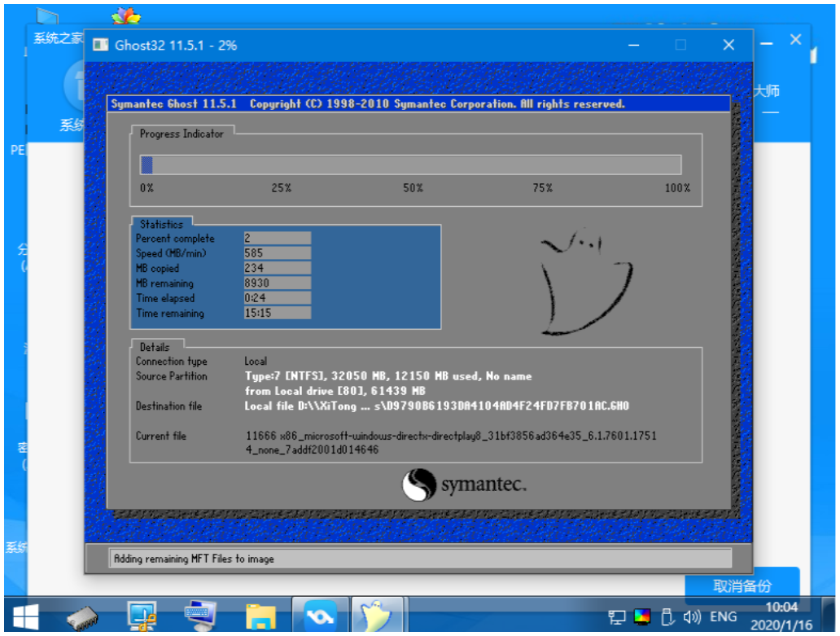
Task: Click the Symantec Ghost copyright header
Action: pos(368,104)
